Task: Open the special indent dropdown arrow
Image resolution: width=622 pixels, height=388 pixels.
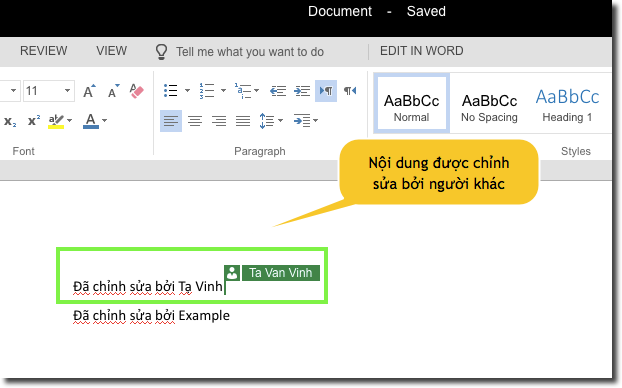Action: coord(316,120)
